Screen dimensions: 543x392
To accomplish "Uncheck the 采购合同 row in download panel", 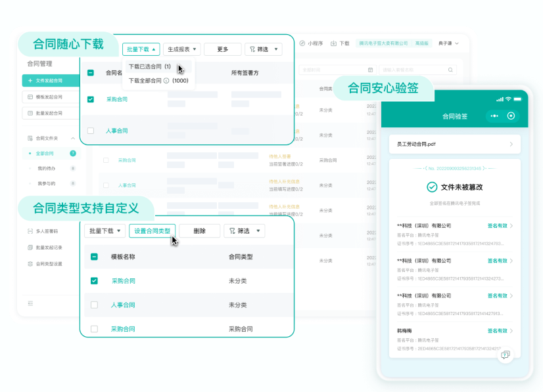I will click(90, 99).
